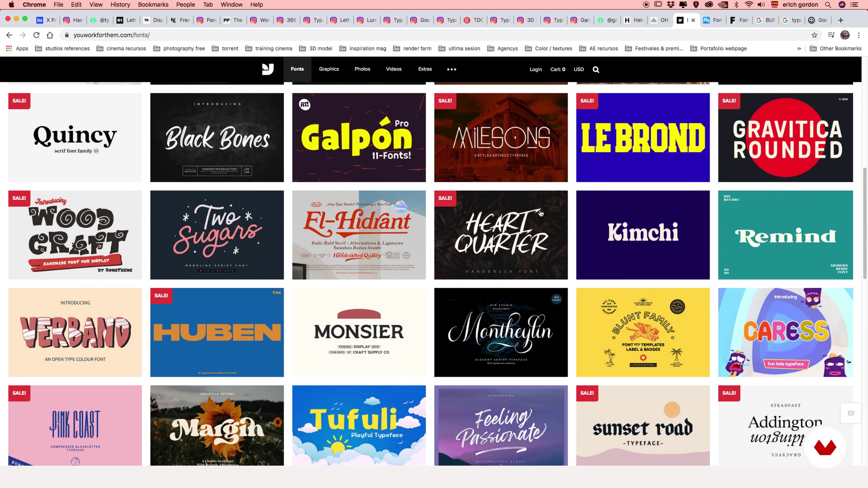Open the Remind modern serif thumbnail
Screen dimensions: 868x488
coord(785,235)
